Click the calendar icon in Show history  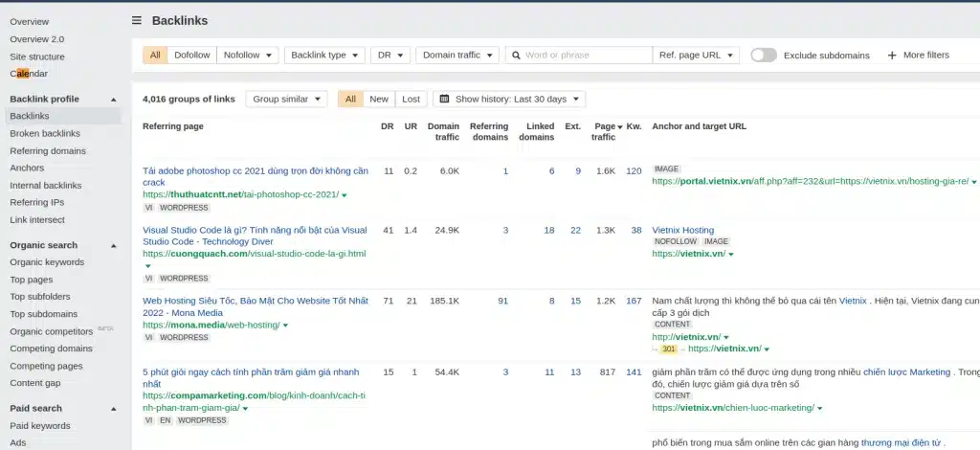tap(444, 99)
